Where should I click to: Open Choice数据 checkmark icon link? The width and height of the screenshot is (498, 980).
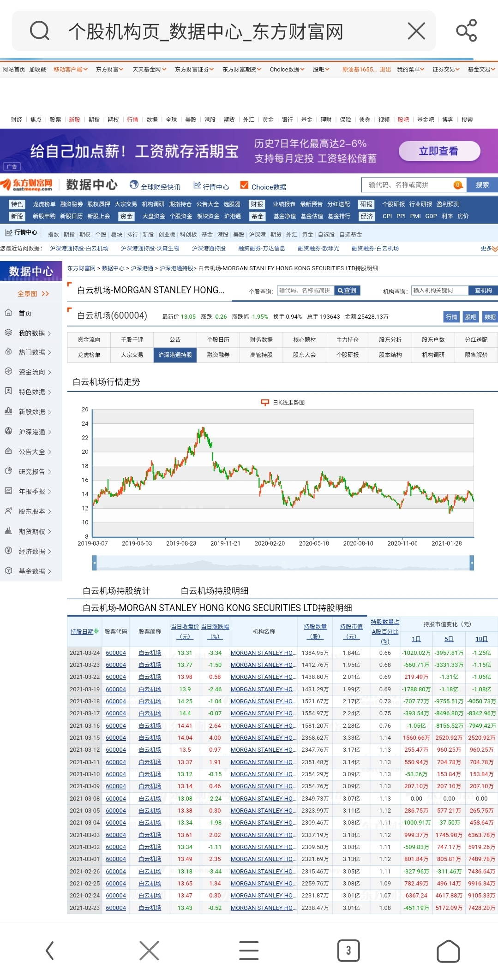click(263, 185)
